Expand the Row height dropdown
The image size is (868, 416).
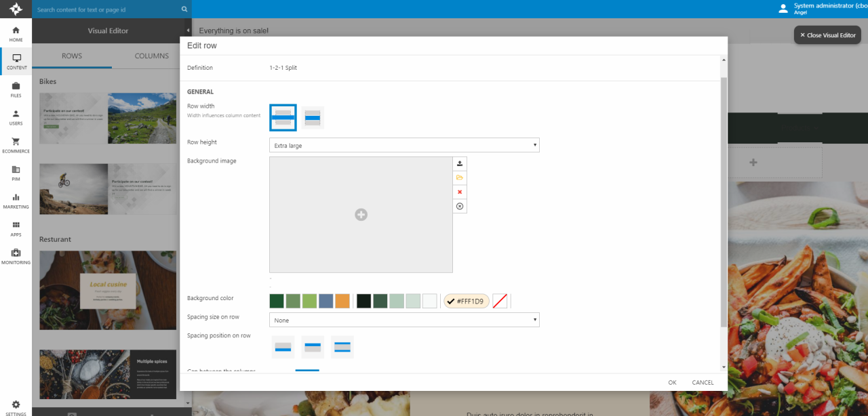(404, 145)
